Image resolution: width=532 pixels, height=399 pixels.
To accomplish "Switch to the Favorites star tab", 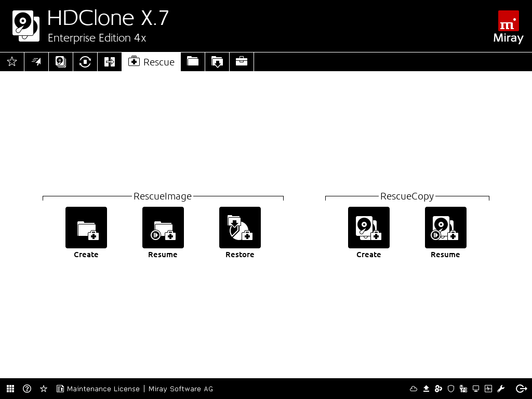I will 12,62.
